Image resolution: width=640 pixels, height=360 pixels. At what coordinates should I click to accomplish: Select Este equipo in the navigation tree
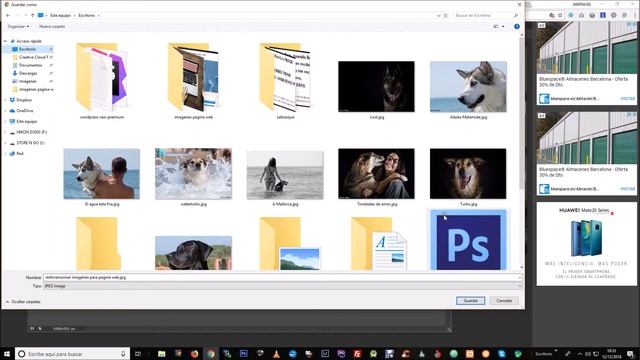[x=27, y=122]
